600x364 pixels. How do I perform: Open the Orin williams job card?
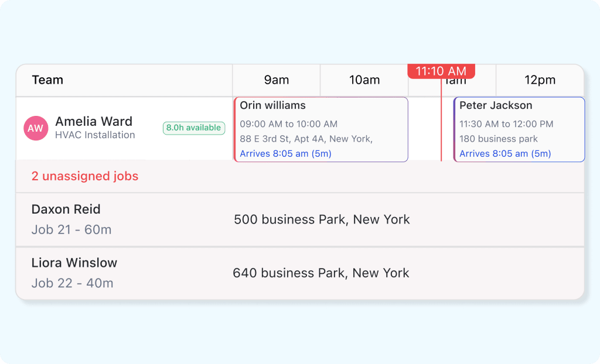pyautogui.click(x=321, y=129)
